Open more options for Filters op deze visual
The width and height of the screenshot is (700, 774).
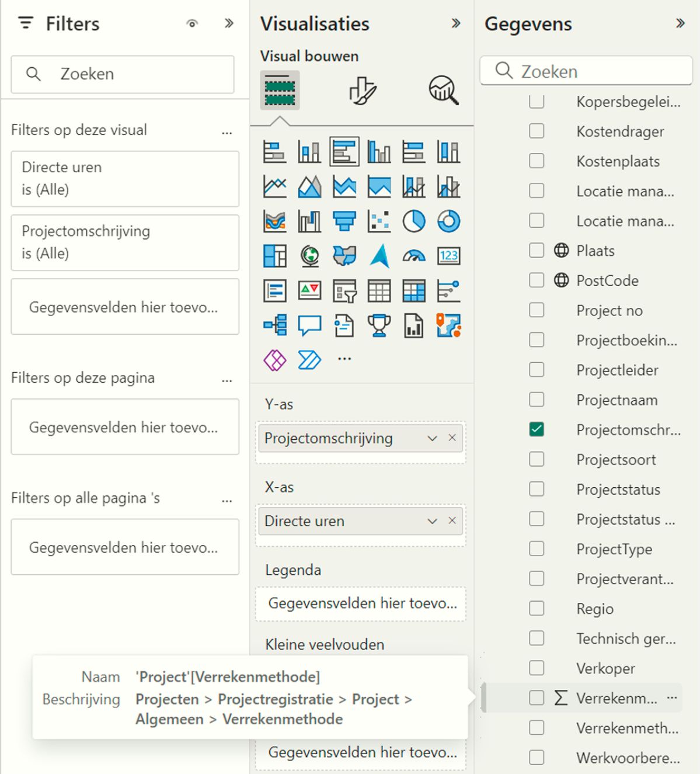(x=227, y=132)
